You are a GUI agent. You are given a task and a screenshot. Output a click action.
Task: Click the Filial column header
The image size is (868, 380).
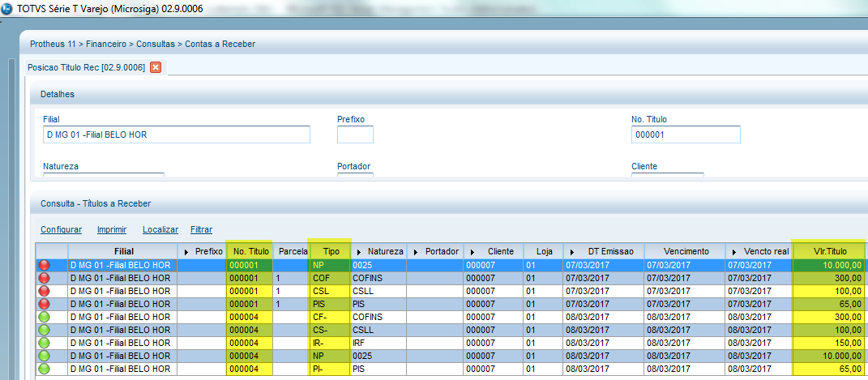tap(123, 251)
